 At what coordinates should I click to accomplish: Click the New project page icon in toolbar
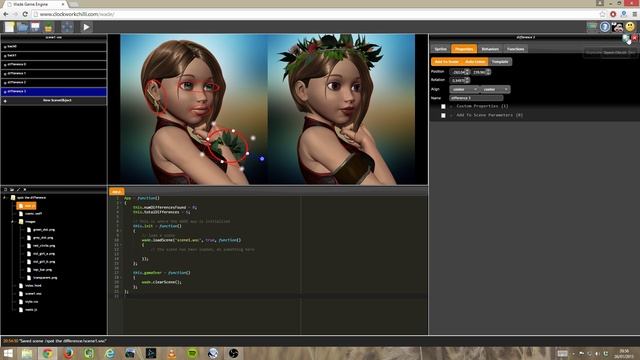pyautogui.click(x=9, y=27)
